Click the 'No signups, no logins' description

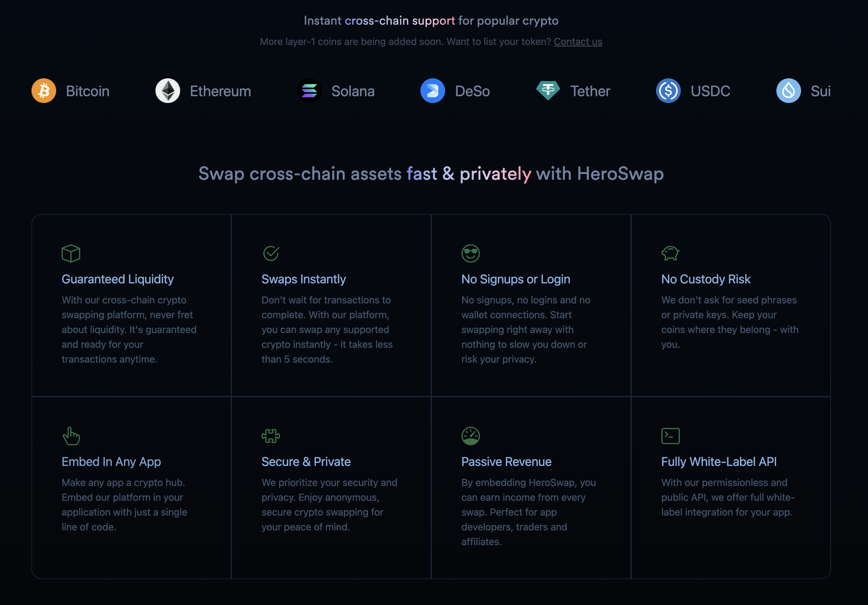pyautogui.click(x=526, y=330)
